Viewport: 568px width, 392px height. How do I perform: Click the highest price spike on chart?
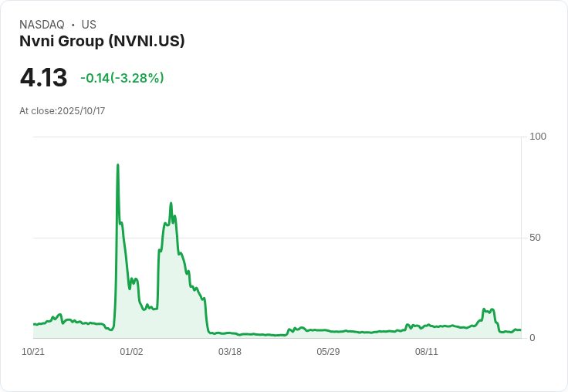(118, 165)
